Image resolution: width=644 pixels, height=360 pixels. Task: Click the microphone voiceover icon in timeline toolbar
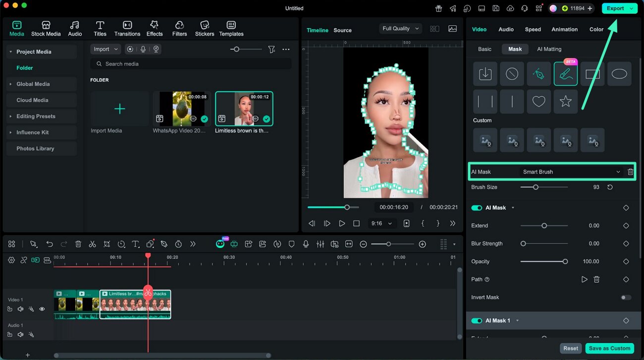coord(306,244)
